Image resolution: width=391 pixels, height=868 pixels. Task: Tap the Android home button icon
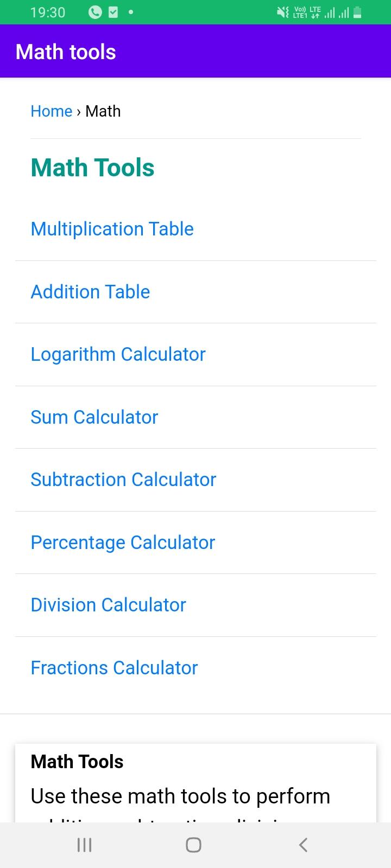pyautogui.click(x=193, y=845)
